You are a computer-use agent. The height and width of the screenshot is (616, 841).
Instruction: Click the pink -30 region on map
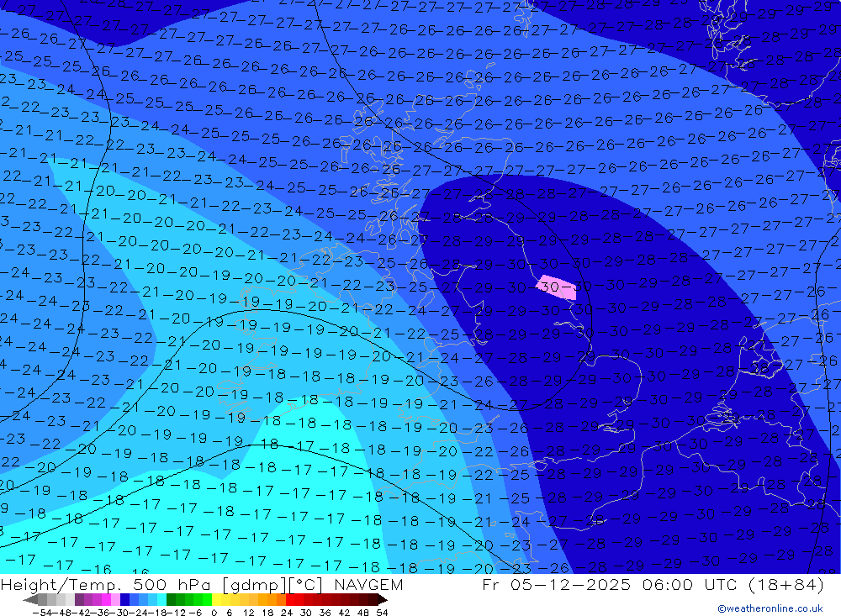pyautogui.click(x=557, y=287)
